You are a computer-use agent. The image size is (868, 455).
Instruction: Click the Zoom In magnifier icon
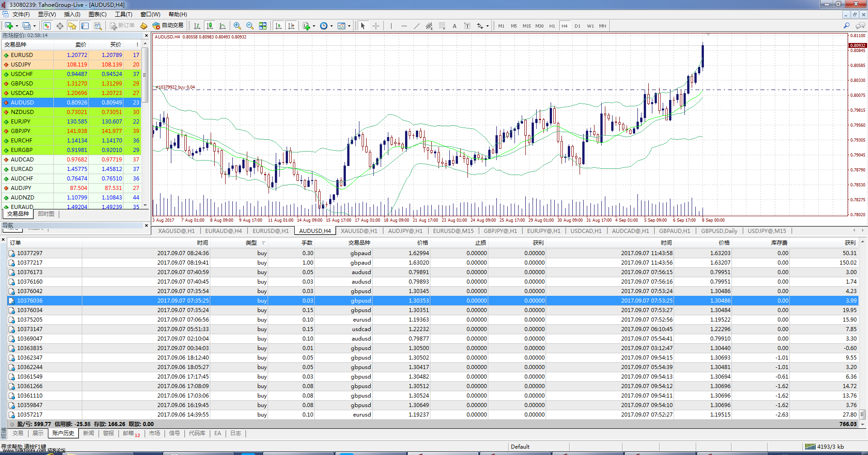[237, 26]
